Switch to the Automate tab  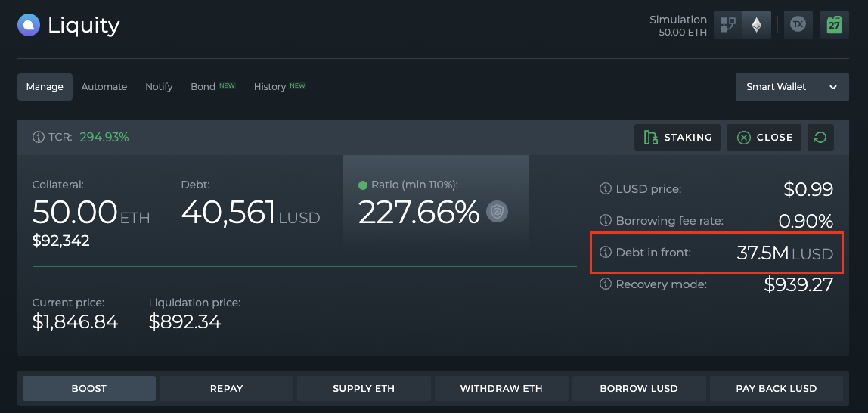coord(104,87)
